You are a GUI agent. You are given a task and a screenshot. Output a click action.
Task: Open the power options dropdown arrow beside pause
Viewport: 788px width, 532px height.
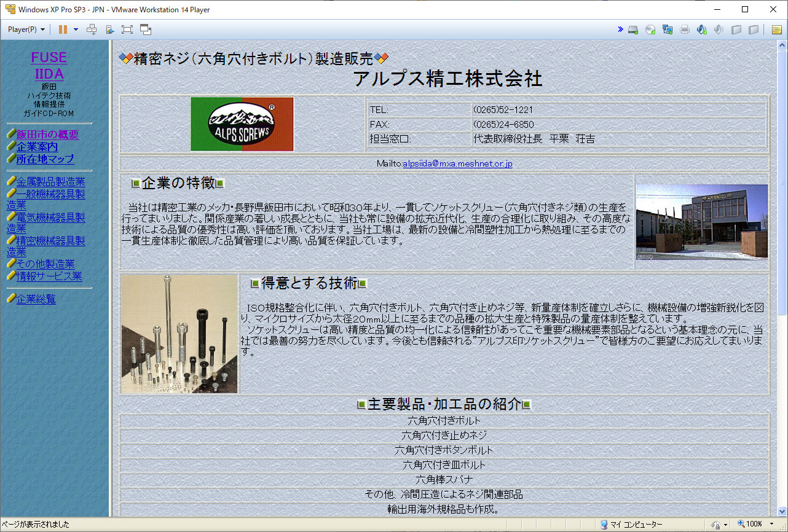click(76, 29)
